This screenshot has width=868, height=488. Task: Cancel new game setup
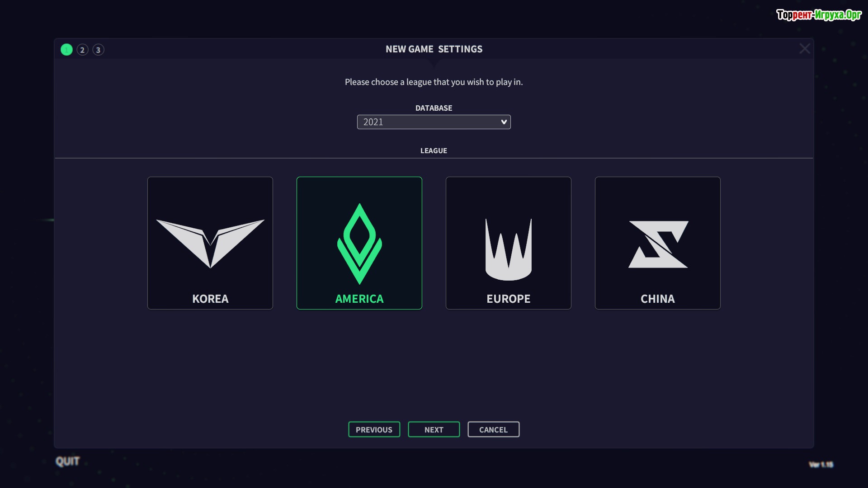pos(493,429)
